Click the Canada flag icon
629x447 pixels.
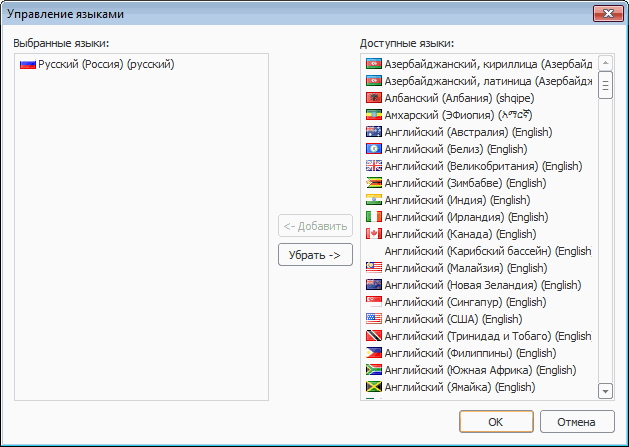(x=374, y=234)
